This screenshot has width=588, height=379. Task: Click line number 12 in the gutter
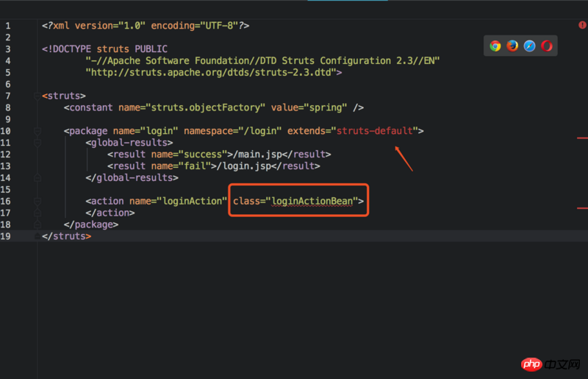[x=5, y=155]
